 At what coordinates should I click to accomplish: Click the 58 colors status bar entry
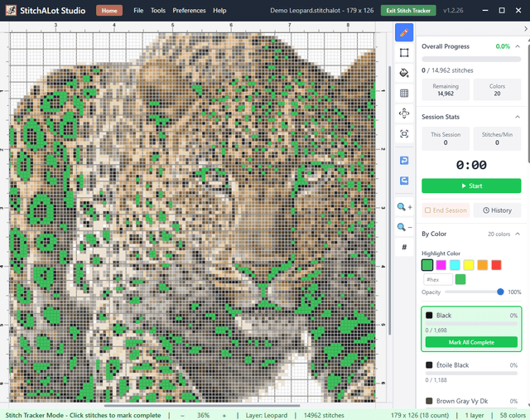tap(513, 415)
